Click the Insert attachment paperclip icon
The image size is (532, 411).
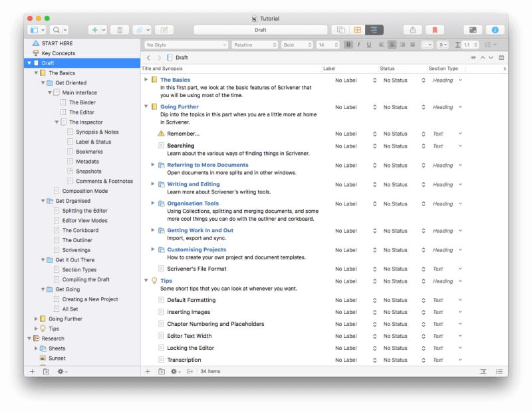pyautogui.click(x=142, y=30)
